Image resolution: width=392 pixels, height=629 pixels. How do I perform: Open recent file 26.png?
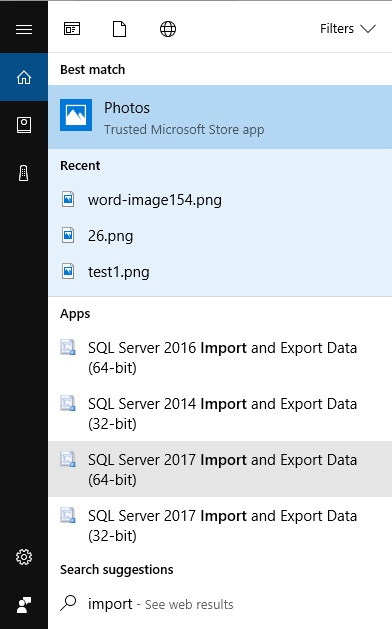pyautogui.click(x=220, y=235)
